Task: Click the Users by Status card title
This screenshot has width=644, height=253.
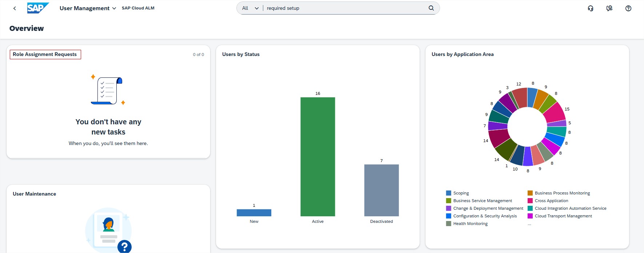Action: (x=241, y=55)
